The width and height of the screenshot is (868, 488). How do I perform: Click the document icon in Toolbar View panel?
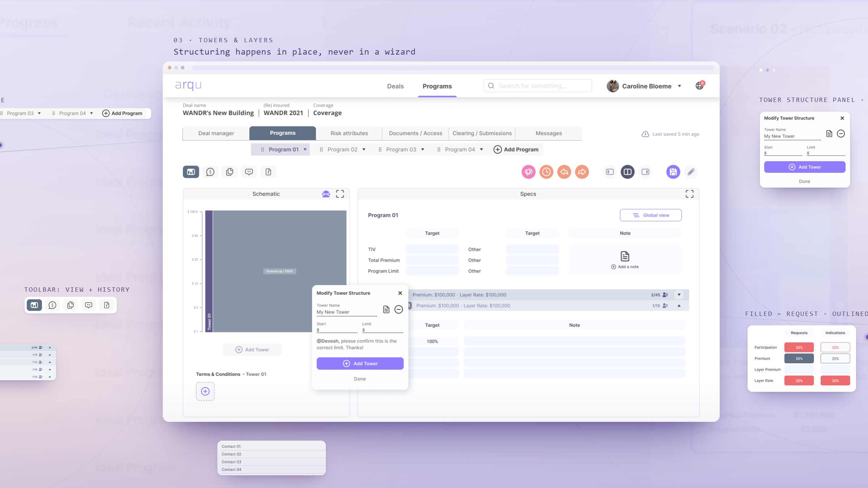coord(107,305)
